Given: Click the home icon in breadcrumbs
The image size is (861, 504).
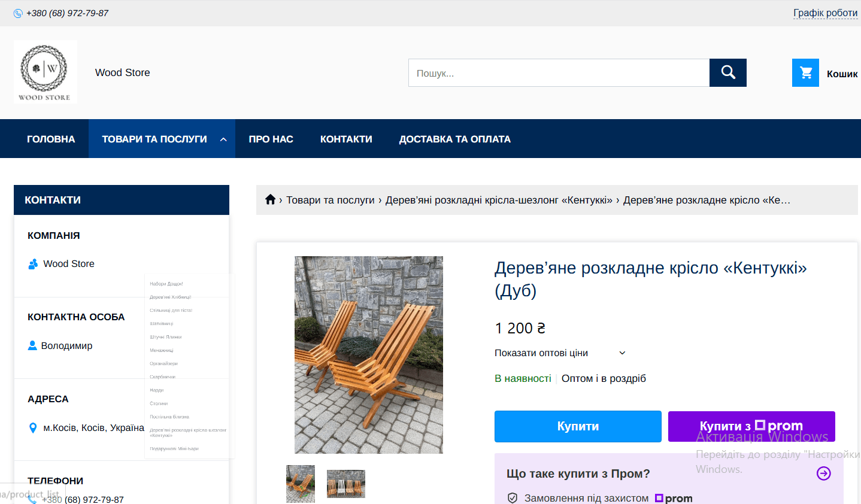Looking at the screenshot, I should point(270,200).
